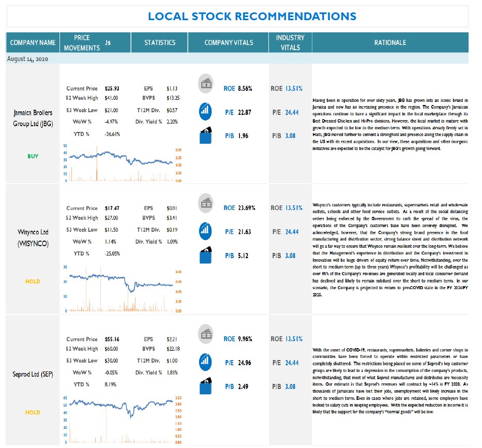The image size is (482, 448).
Task: Click the wallet P/B icon for Seprod
Action: [x=206, y=385]
